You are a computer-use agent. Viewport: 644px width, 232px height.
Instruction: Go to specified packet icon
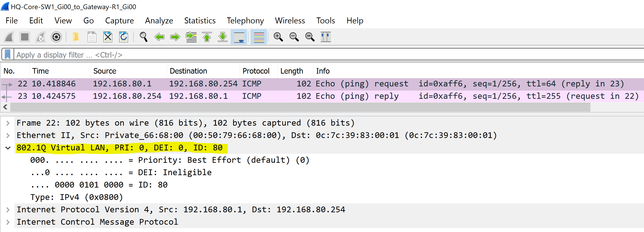[x=191, y=37]
